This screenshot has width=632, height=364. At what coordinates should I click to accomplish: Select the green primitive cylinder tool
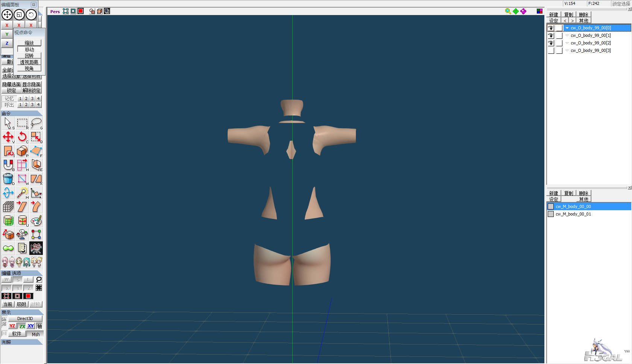pyautogui.click(x=8, y=221)
